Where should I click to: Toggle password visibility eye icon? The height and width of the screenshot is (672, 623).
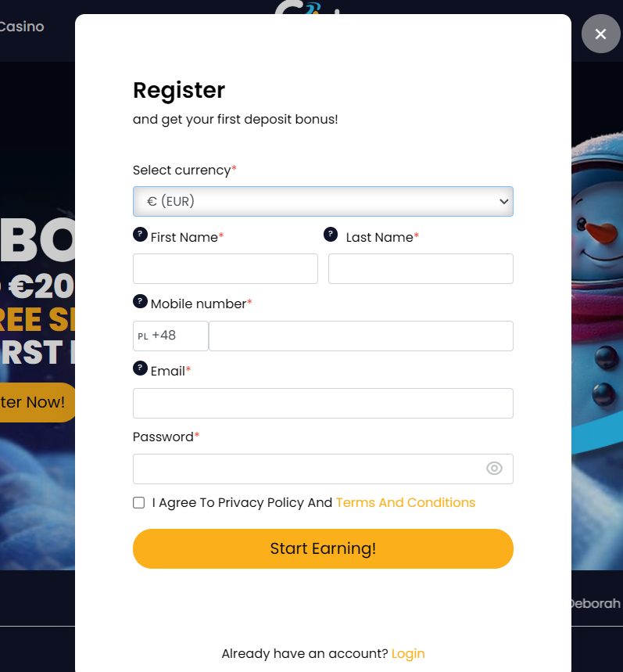494,469
